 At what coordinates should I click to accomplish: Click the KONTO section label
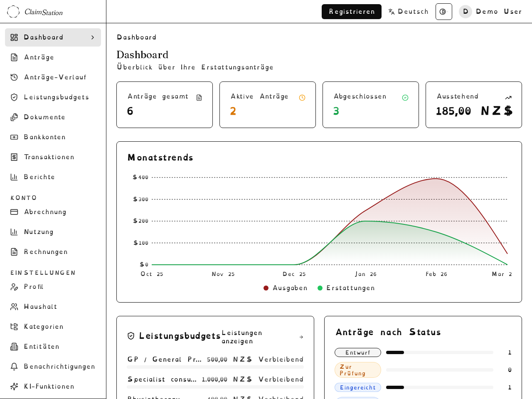(x=24, y=198)
